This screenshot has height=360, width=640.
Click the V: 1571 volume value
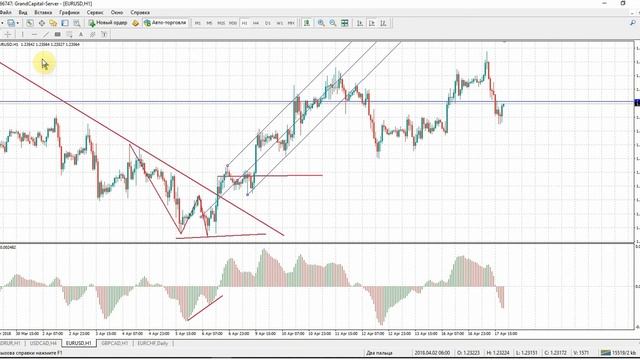coord(582,353)
